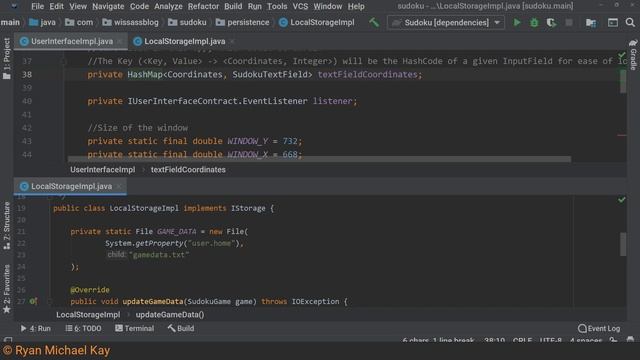The height and width of the screenshot is (360, 640).
Task: Click LocalStorageImpl class in the navigation bar
Action: pos(317,22)
